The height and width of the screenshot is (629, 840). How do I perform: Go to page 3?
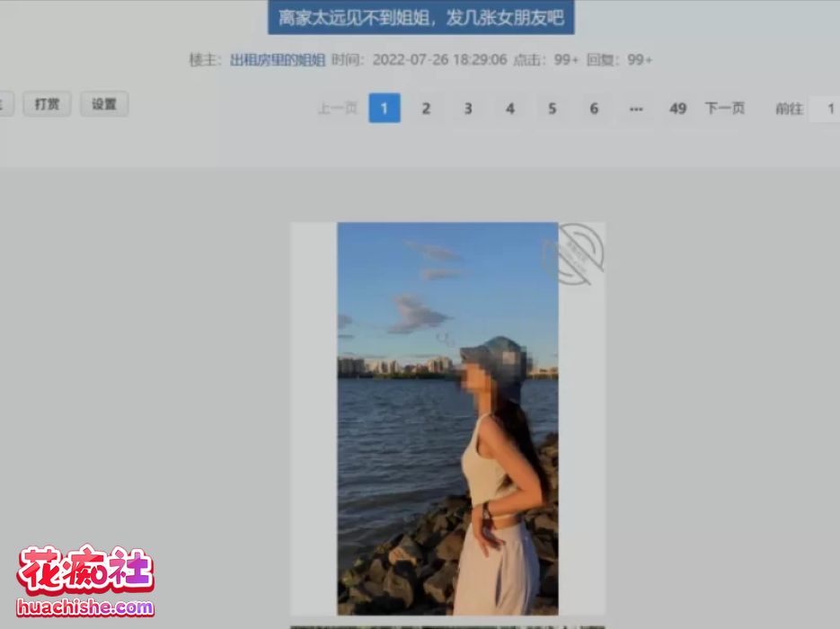click(468, 108)
